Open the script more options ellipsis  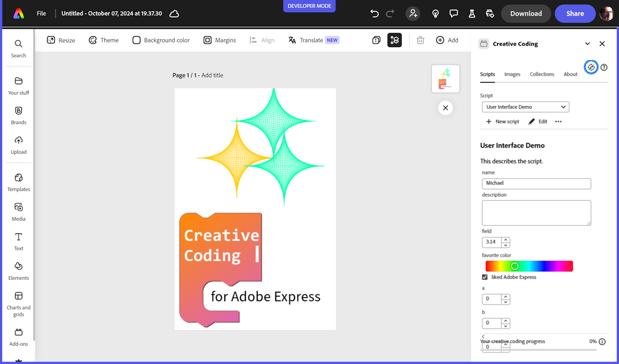click(558, 121)
